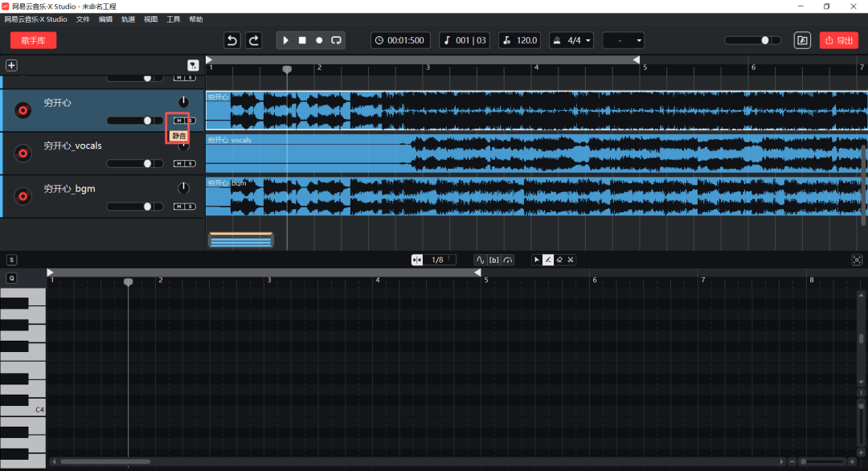This screenshot has width=868, height=471.
Task: Mute the 穷开心_bgm track
Action: tap(179, 207)
